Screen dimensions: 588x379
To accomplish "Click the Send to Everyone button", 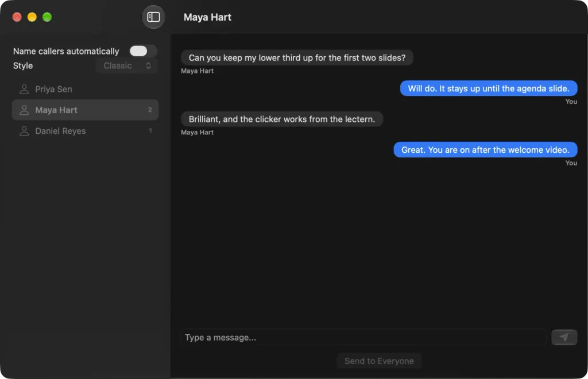I will pos(379,361).
